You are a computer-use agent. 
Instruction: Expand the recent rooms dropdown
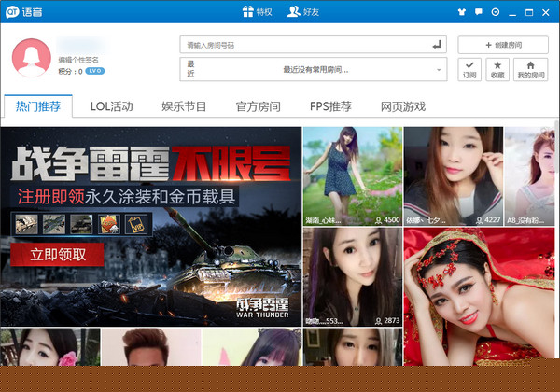[438, 69]
